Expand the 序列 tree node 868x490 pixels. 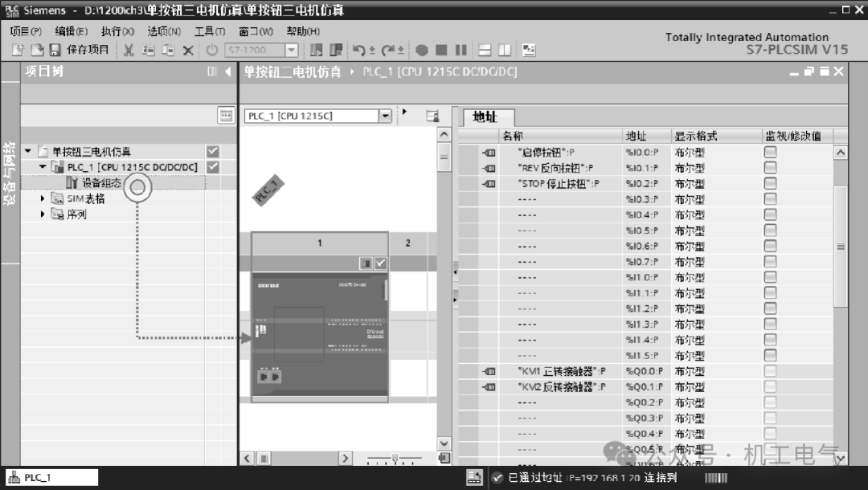pyautogui.click(x=43, y=214)
